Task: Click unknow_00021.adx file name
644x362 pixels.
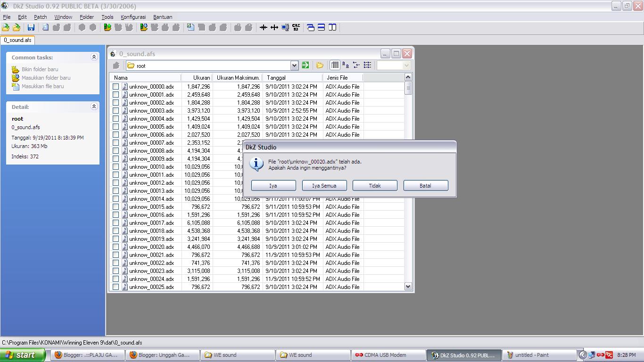Action: [151, 255]
